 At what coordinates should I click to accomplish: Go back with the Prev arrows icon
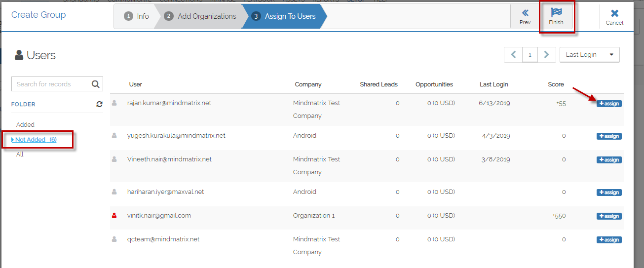pyautogui.click(x=525, y=13)
